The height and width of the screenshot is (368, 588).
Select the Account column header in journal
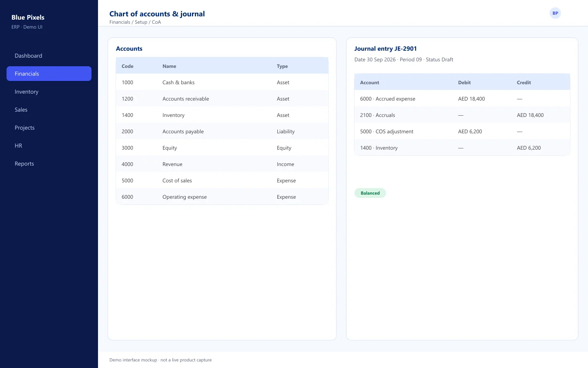tap(370, 83)
